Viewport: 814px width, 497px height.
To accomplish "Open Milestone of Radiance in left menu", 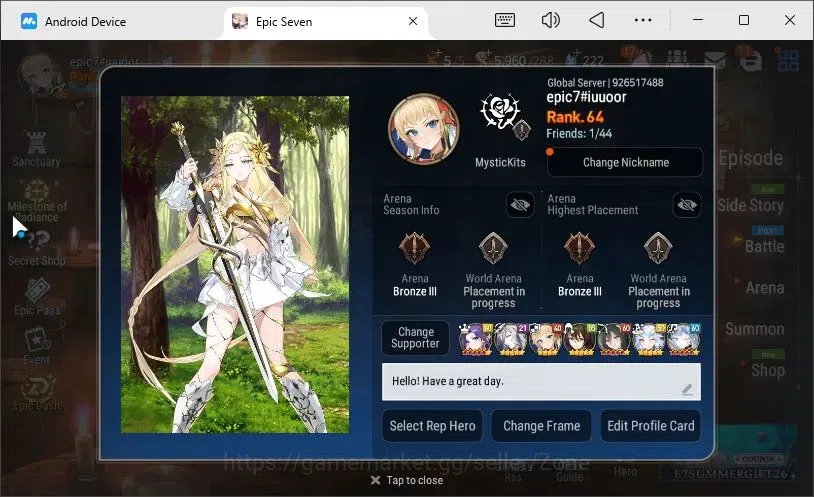I will tap(37, 202).
